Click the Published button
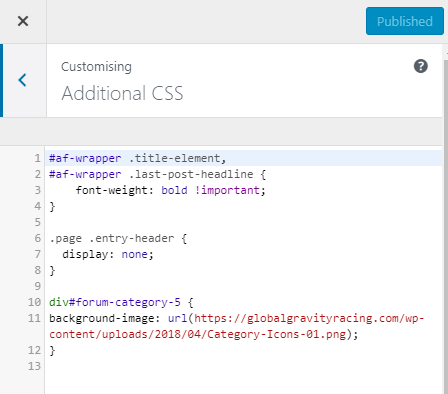This screenshot has height=394, width=448. click(405, 21)
